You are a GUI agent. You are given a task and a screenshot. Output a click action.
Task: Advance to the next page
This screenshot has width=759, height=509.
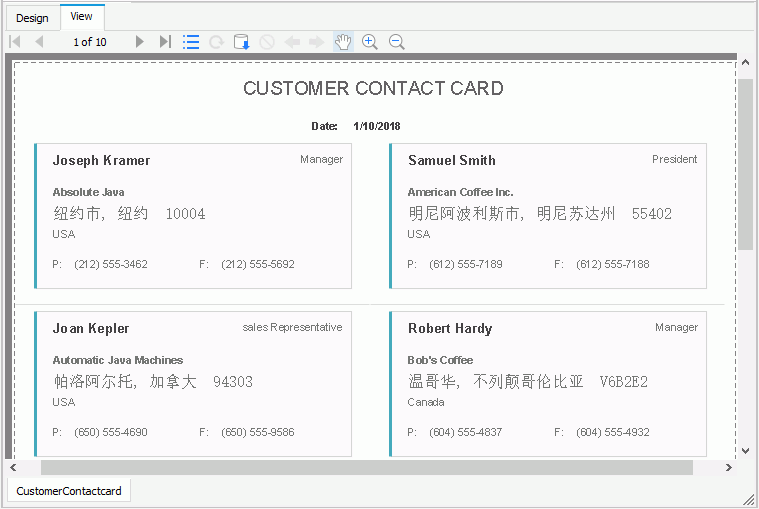point(140,42)
